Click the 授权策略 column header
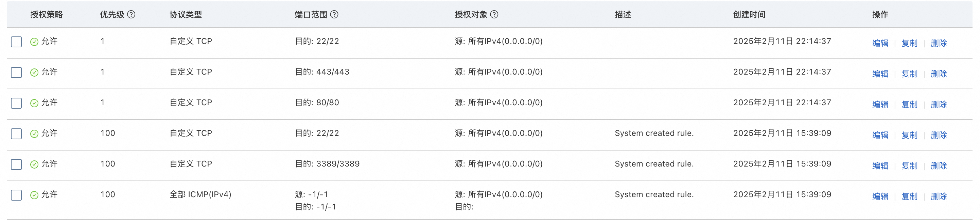 tap(47, 15)
